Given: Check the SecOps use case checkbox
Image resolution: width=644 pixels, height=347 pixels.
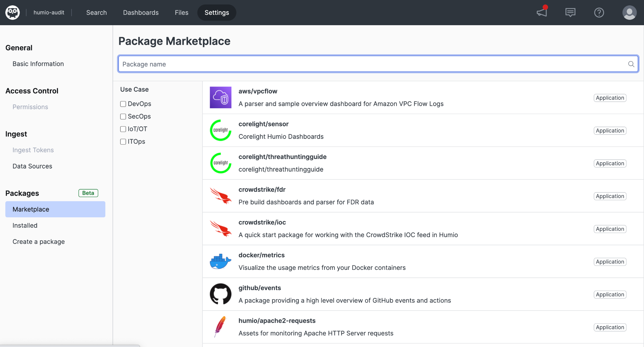Looking at the screenshot, I should [x=123, y=117].
